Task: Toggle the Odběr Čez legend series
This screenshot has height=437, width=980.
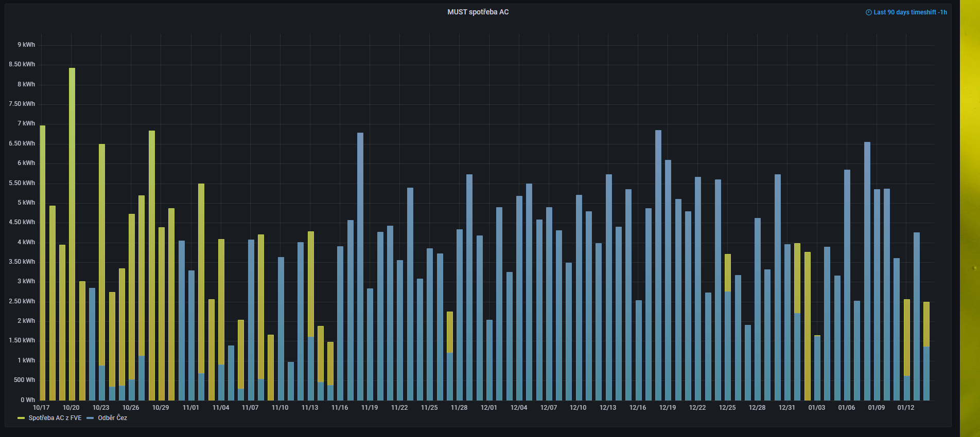Action: (x=112, y=418)
